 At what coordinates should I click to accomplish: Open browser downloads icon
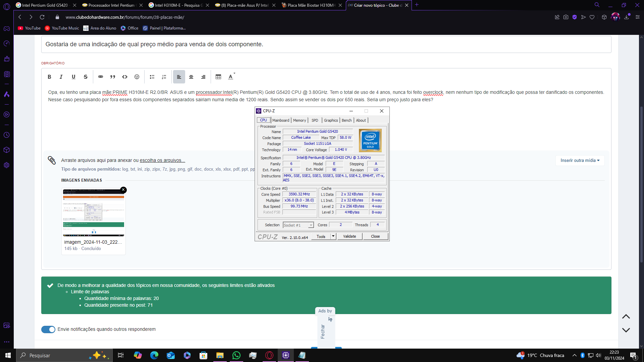tap(626, 17)
